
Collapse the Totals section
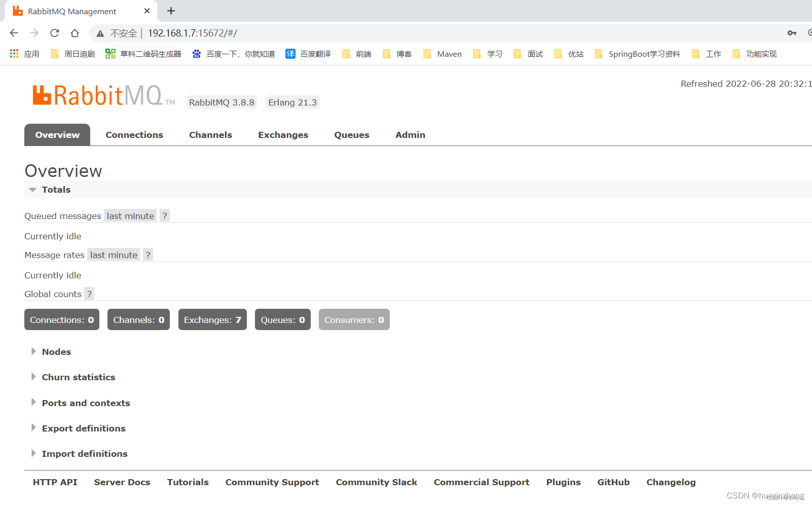pyautogui.click(x=33, y=189)
